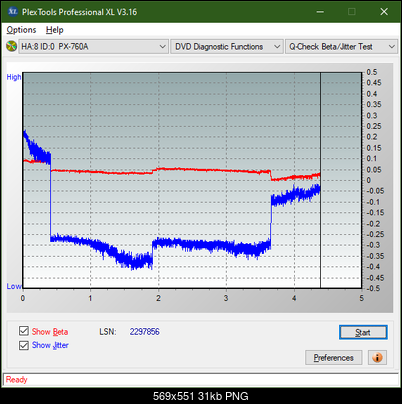
Task: Open the Q-Check Beta/Jitter Test dropdown
Action: point(341,47)
